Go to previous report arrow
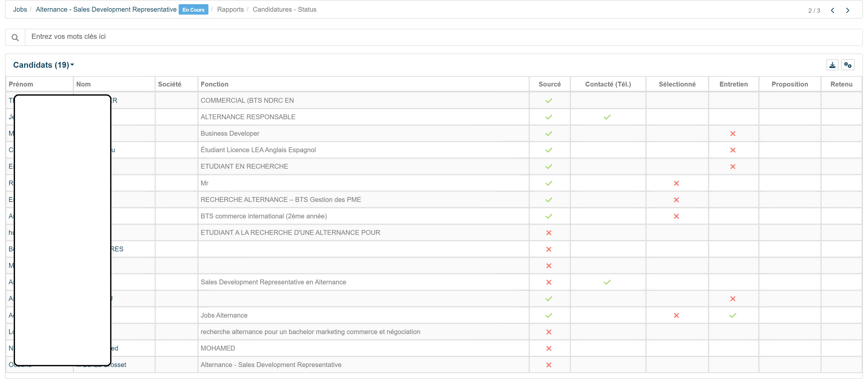Image resolution: width=868 pixels, height=384 pixels. click(833, 10)
